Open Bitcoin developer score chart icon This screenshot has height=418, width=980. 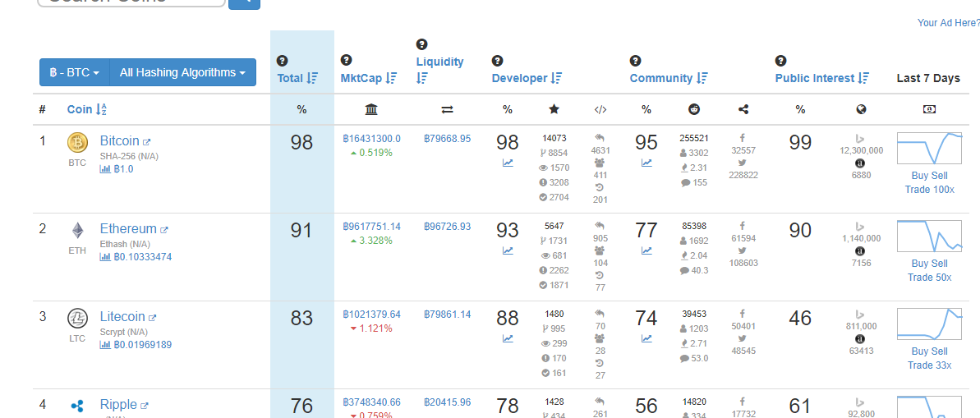508,163
